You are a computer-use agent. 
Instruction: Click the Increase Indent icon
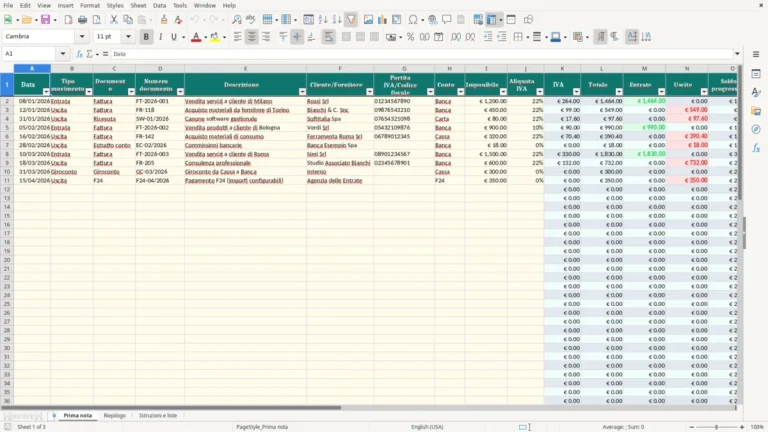tap(488, 37)
